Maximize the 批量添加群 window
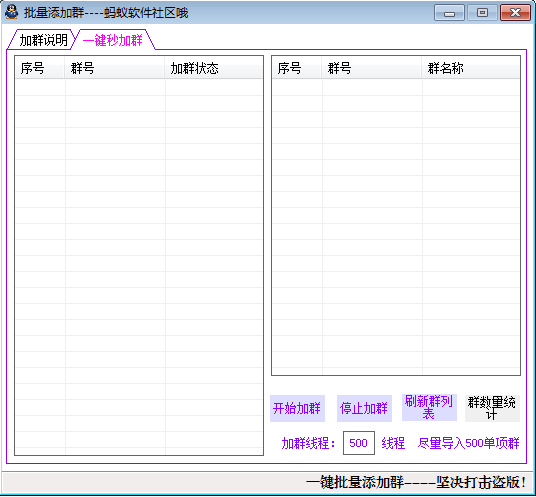Screen dimensions: 536x497 (x=482, y=13)
